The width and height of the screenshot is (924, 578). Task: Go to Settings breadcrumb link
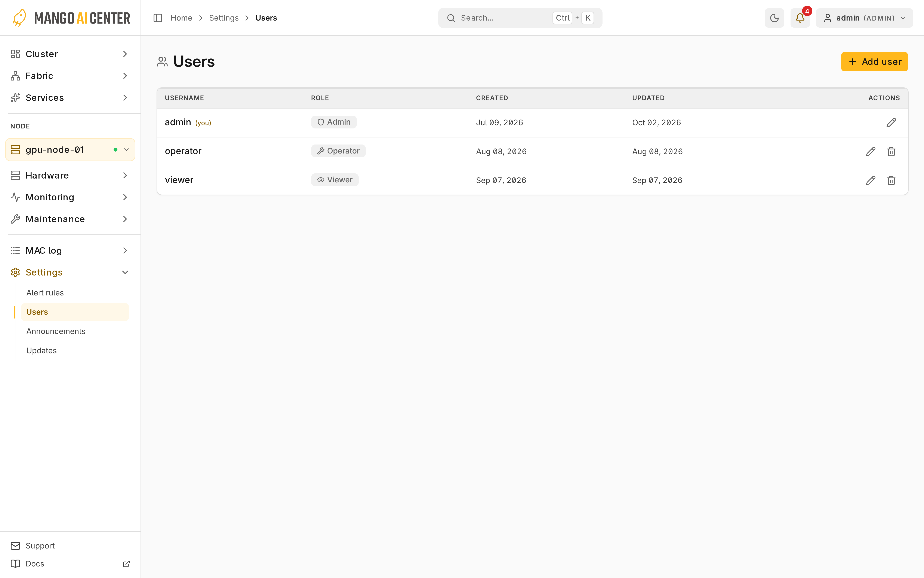(224, 18)
